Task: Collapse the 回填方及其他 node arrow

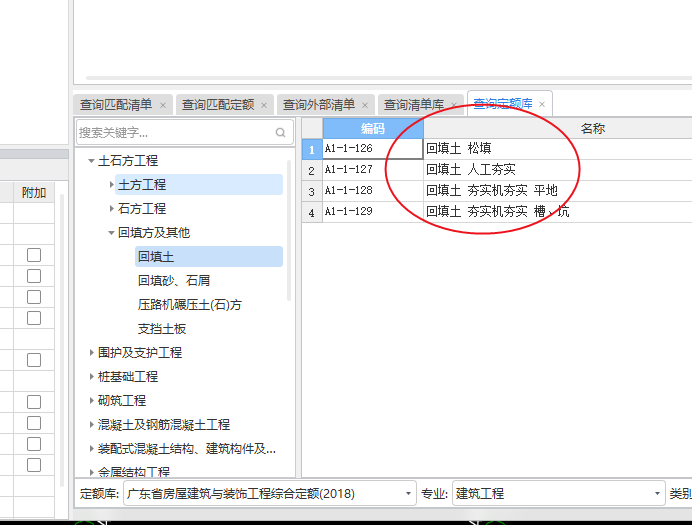Action: click(111, 233)
